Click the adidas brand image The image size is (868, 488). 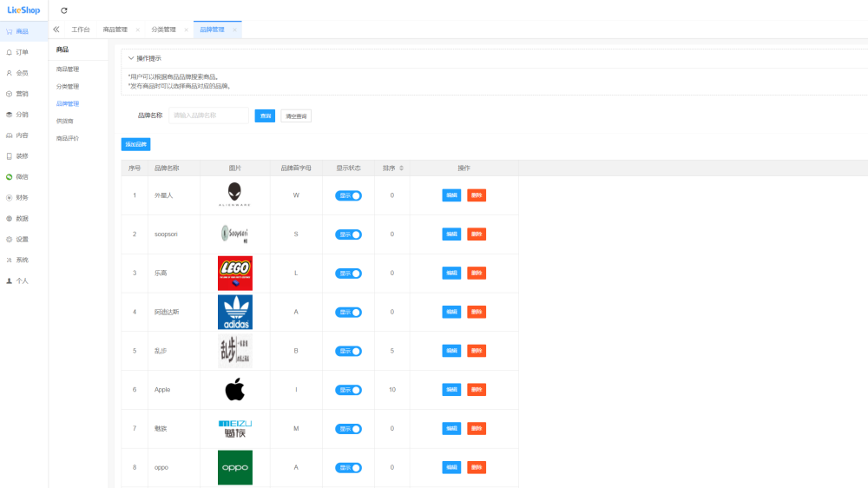(234, 312)
